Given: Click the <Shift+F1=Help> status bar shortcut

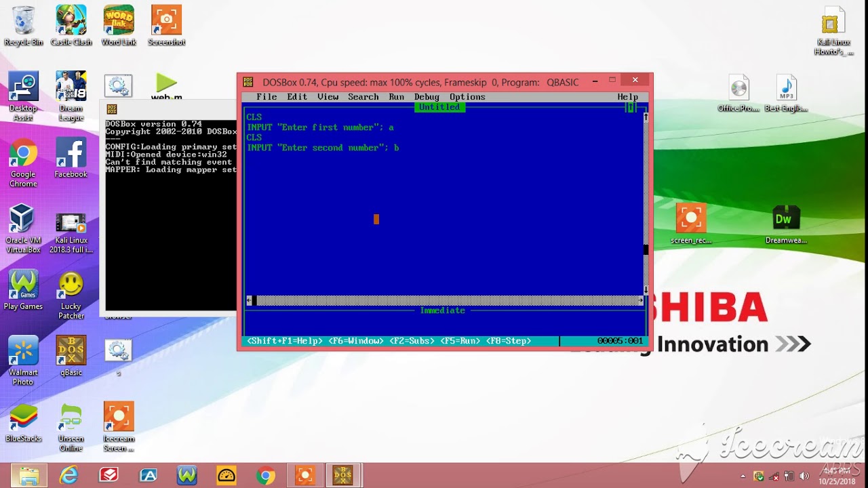Looking at the screenshot, I should tap(285, 341).
